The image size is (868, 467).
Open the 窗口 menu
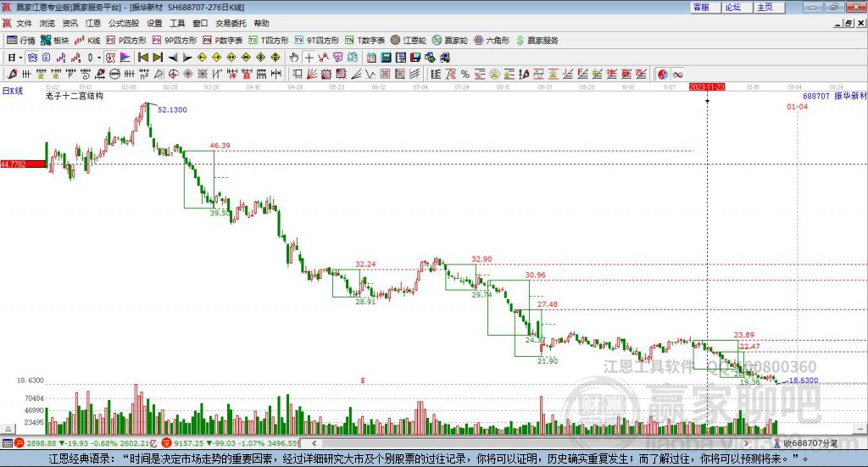200,23
